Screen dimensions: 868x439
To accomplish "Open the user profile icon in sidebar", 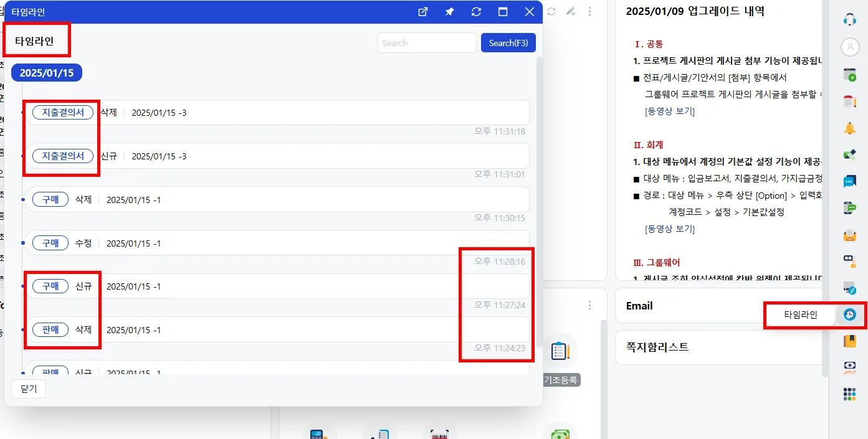I will point(850,47).
